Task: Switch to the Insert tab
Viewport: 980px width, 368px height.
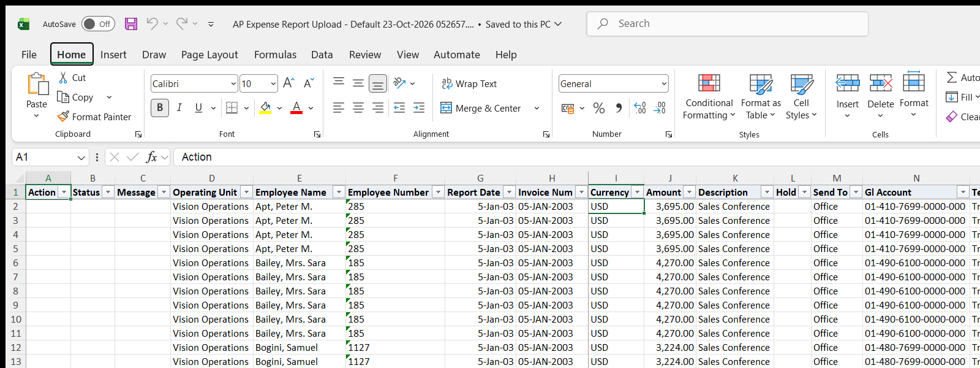Action: click(x=113, y=55)
